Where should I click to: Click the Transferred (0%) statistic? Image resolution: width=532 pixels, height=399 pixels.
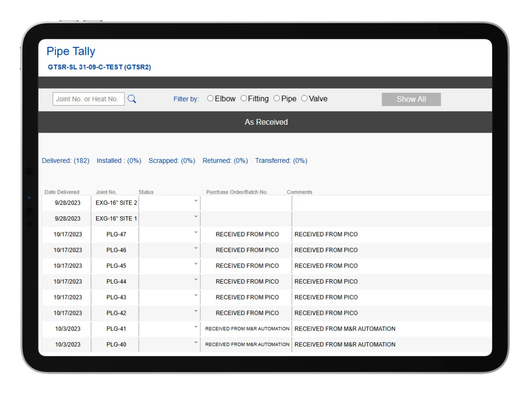click(x=281, y=160)
